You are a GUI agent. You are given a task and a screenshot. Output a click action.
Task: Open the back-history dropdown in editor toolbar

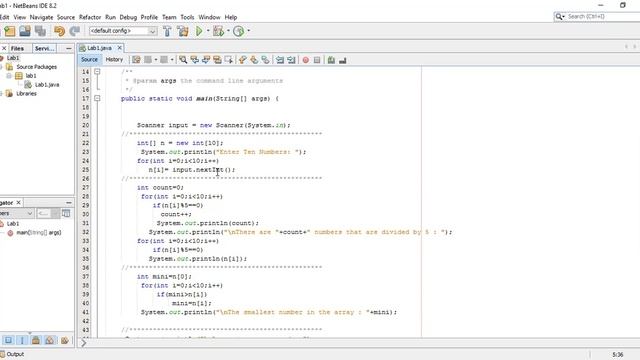(156, 60)
